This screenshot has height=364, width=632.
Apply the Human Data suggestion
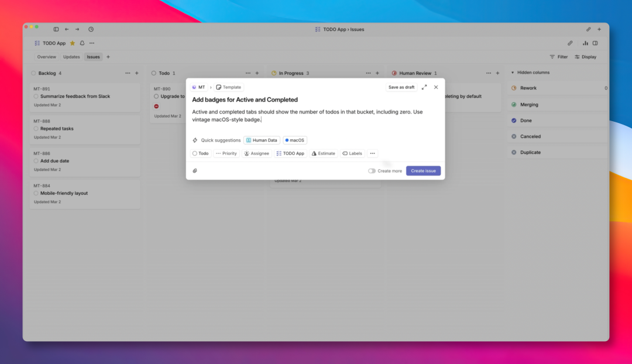point(262,140)
